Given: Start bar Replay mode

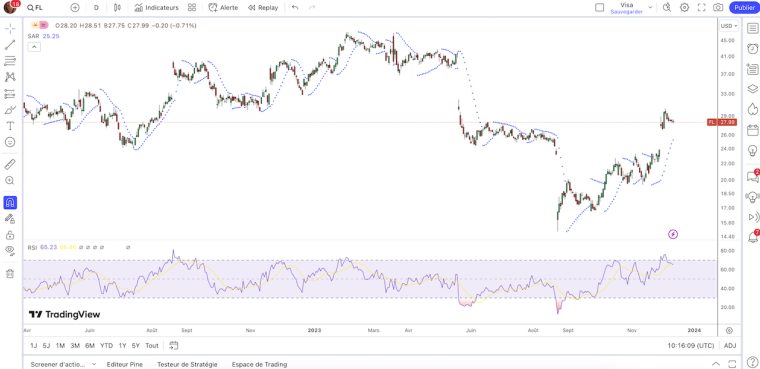Looking at the screenshot, I should 263,8.
